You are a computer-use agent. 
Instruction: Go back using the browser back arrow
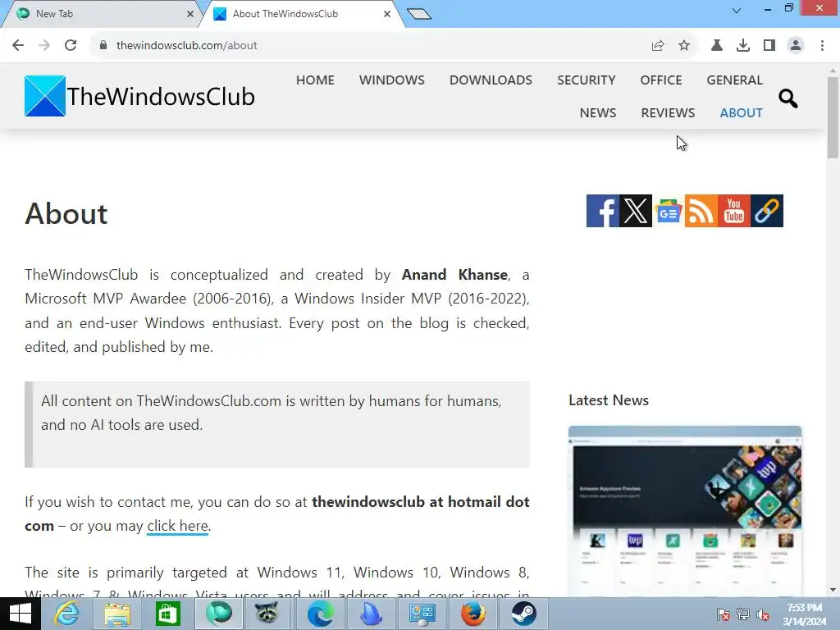click(x=18, y=46)
